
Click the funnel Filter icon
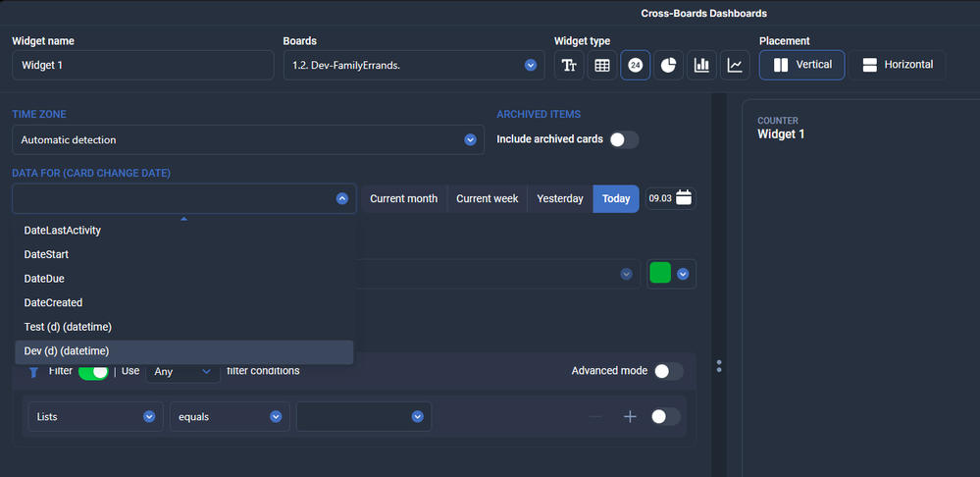tap(33, 372)
